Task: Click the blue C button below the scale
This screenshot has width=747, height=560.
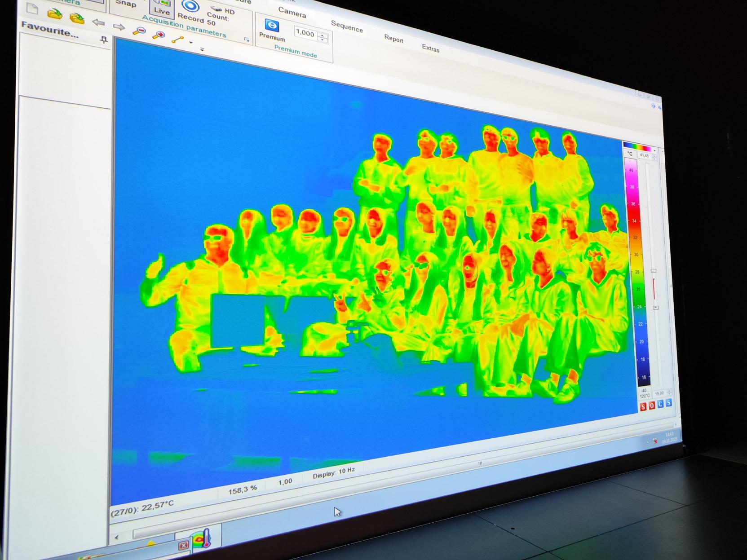Action: [660, 404]
